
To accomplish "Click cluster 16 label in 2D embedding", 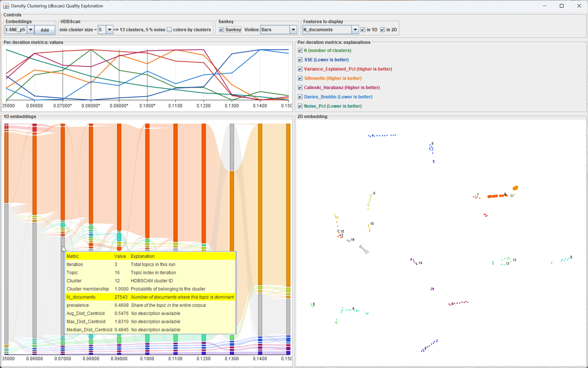I will [x=353, y=240].
